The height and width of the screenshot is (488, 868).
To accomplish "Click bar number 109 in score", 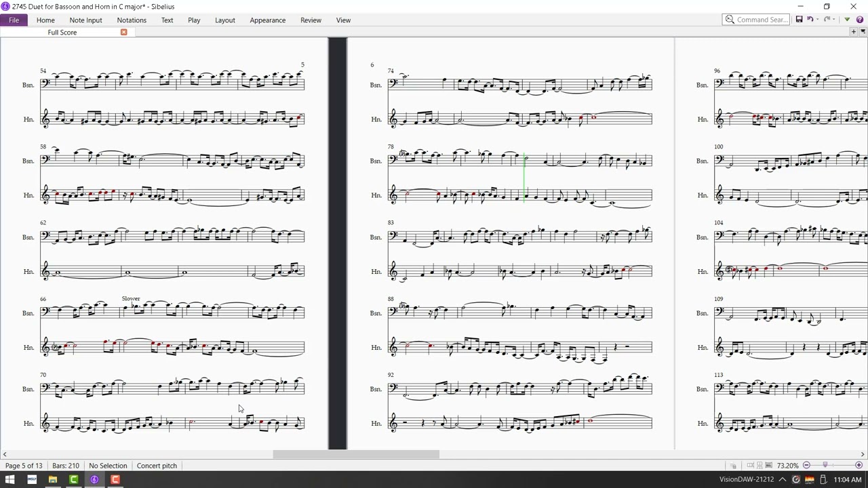I will 718,298.
